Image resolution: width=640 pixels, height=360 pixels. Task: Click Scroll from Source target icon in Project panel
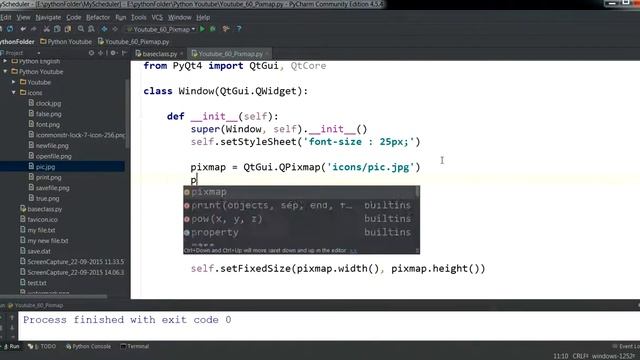click(x=91, y=53)
